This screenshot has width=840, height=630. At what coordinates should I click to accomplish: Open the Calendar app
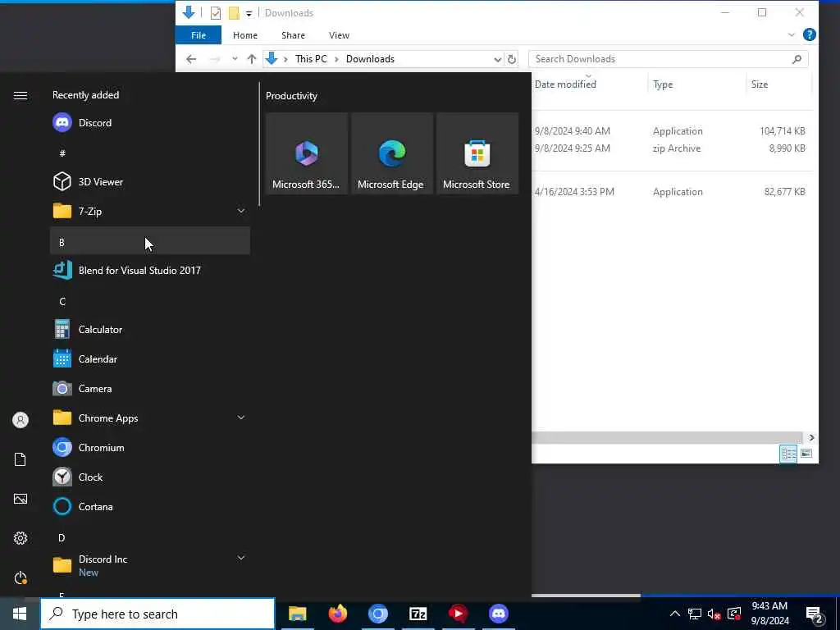150,359
